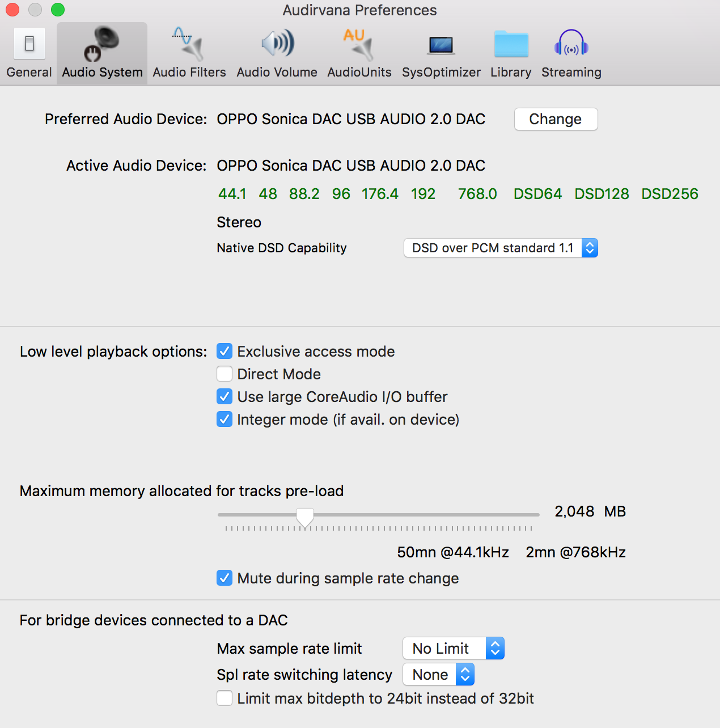720x728 pixels.
Task: Click the 50mn @44.1kHz duration text
Action: pos(453,552)
